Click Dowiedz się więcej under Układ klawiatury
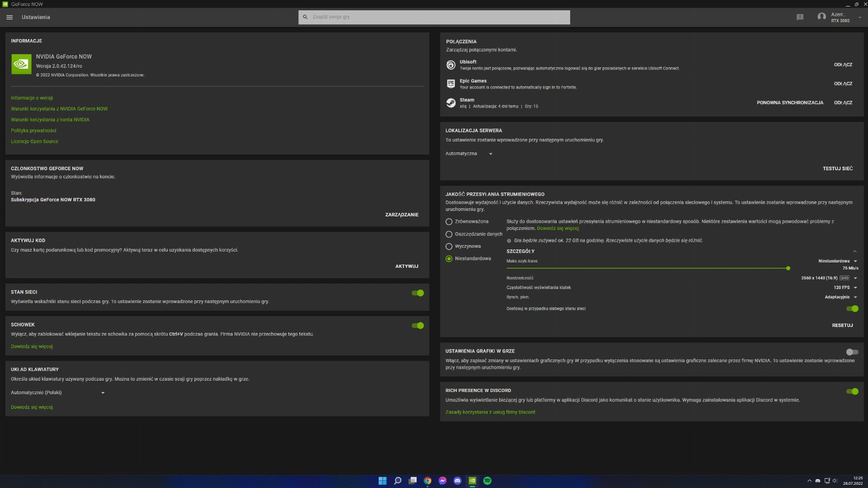The height and width of the screenshot is (488, 868). 32,407
